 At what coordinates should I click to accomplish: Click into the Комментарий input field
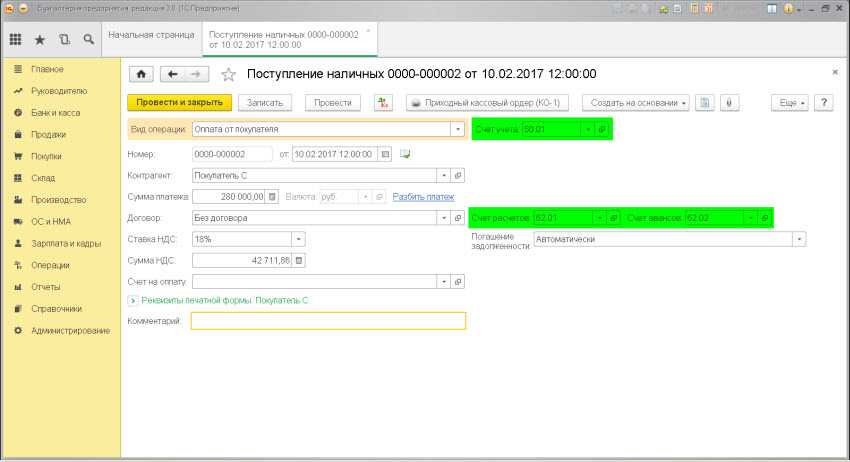tap(328, 321)
